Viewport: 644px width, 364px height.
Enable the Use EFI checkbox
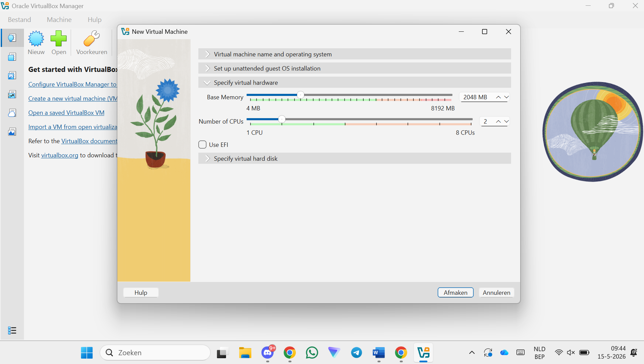(x=202, y=145)
